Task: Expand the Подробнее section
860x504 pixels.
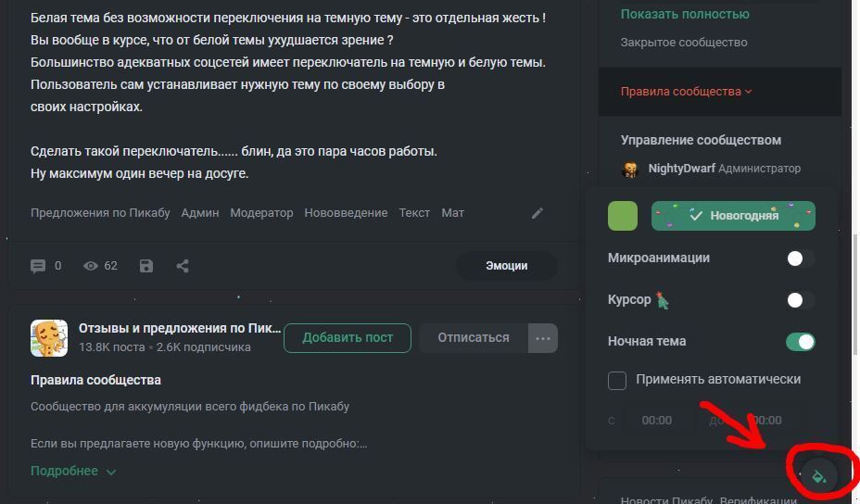Action: point(73,471)
